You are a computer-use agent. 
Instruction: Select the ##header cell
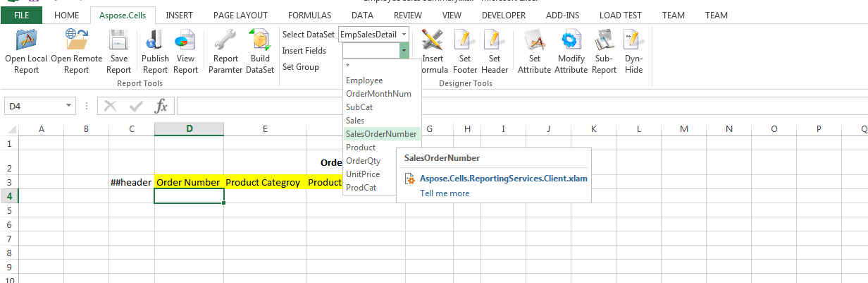pyautogui.click(x=132, y=182)
